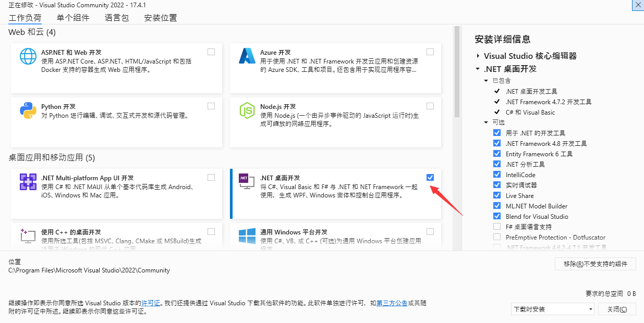Uncheck 用于 .NET 的开发工具 option
644x323 pixels.
coord(497,133)
